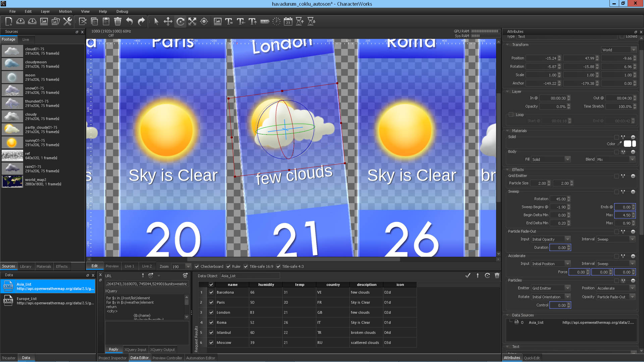Click the calendar date layer icon
The height and width of the screenshot is (362, 644).
(288, 22)
